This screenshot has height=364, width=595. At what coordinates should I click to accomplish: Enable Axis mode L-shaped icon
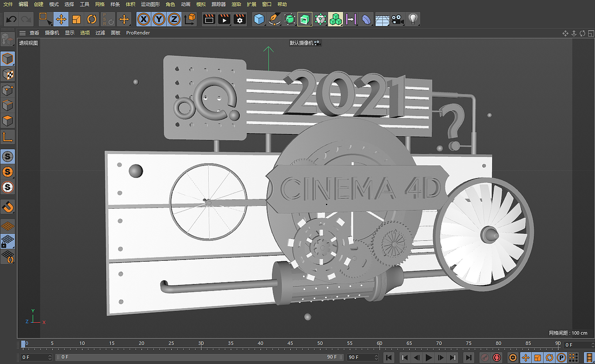[x=7, y=137]
